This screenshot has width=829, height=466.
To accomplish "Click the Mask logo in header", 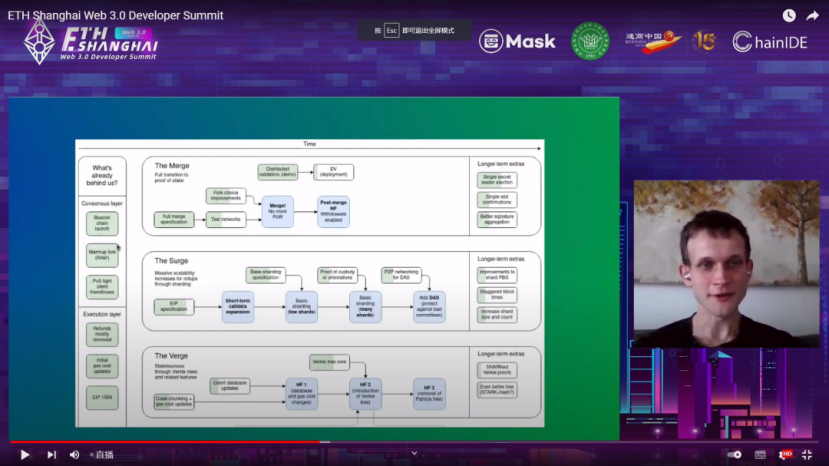I will pyautogui.click(x=517, y=42).
